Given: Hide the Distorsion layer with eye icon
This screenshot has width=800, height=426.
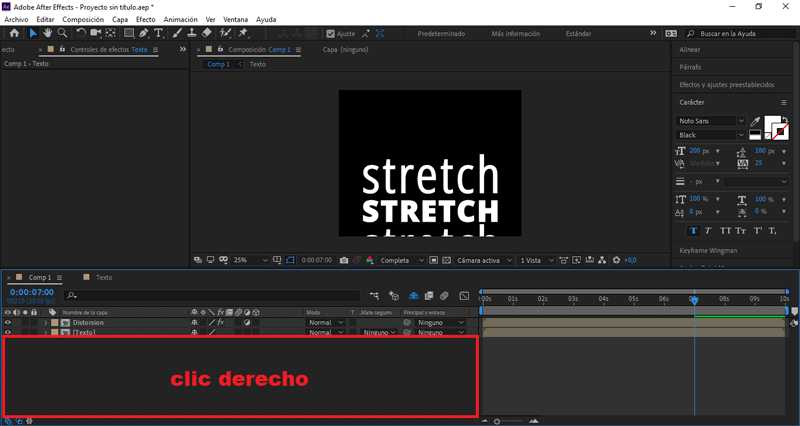Looking at the screenshot, I should pyautogui.click(x=7, y=323).
